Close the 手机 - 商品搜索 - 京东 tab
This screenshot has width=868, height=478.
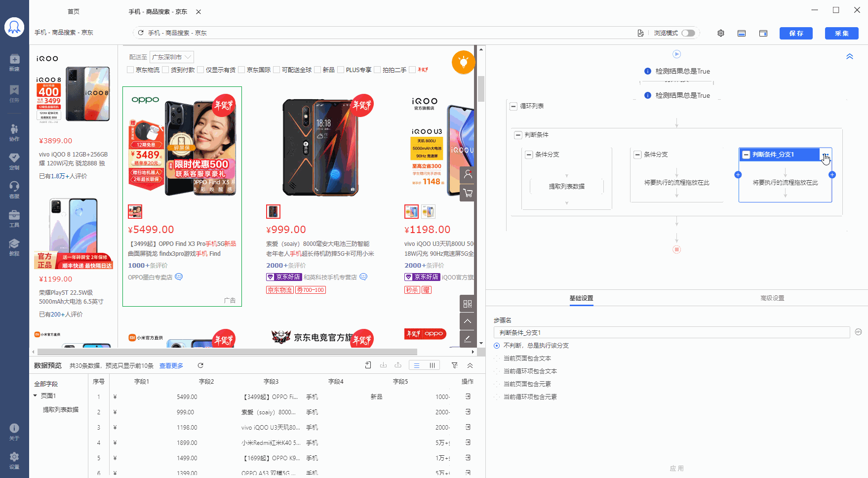tap(198, 11)
